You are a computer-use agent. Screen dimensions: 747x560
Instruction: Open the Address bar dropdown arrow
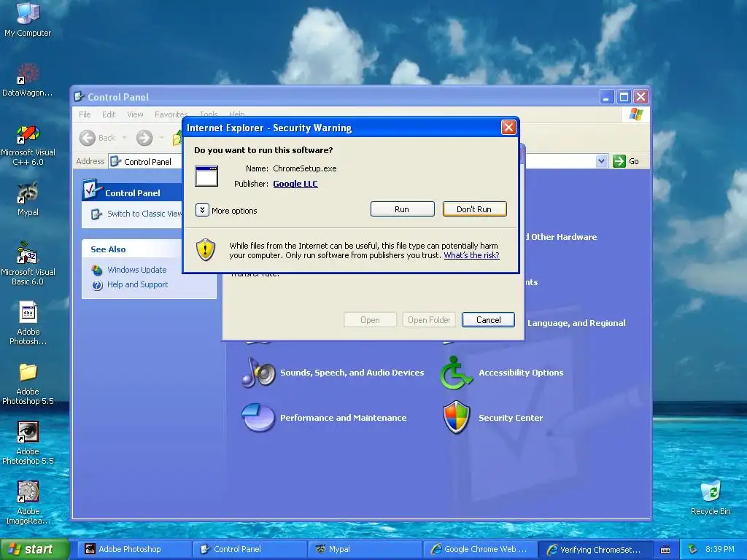click(x=601, y=161)
